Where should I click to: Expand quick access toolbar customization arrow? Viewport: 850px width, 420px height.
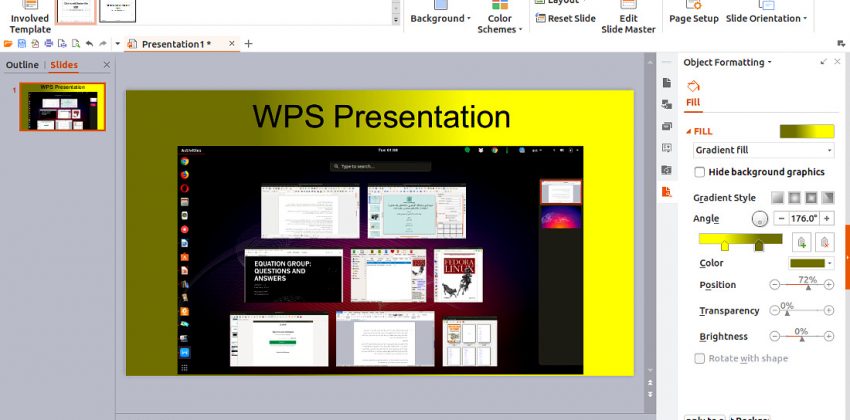click(x=118, y=44)
